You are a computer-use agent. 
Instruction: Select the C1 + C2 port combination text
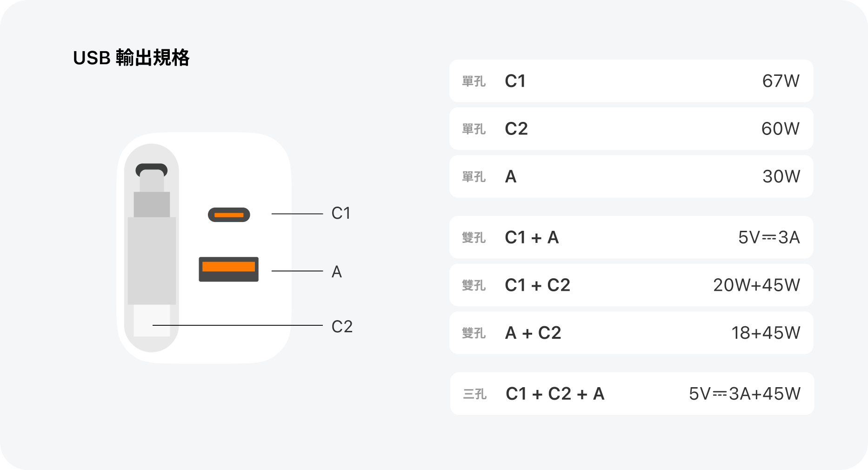click(x=537, y=285)
